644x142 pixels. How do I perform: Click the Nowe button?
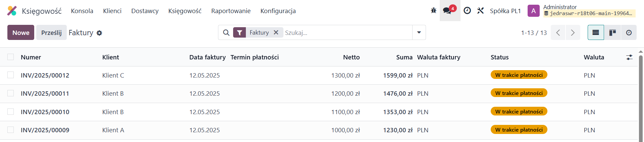[21, 33]
